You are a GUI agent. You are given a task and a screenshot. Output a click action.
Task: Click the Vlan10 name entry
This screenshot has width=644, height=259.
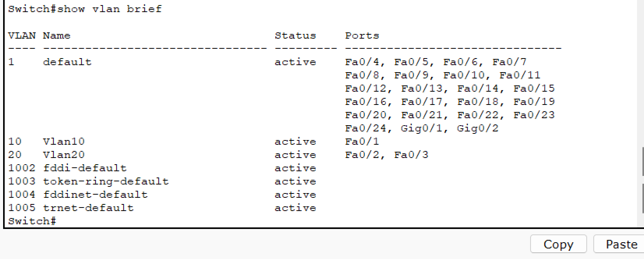point(64,142)
